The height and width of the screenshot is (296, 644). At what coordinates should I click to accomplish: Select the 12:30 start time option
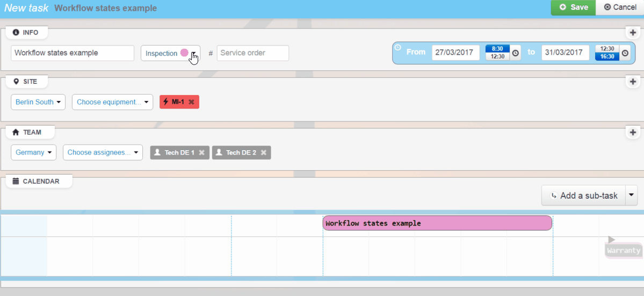pos(497,56)
